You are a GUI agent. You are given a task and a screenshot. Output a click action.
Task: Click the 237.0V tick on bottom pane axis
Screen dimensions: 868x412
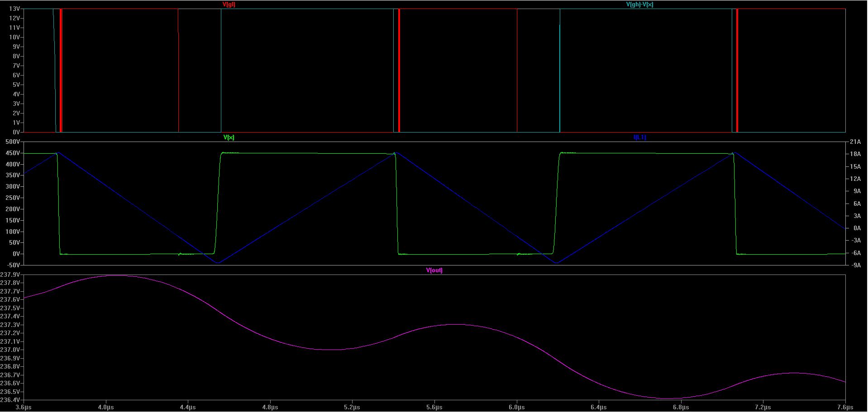10,350
